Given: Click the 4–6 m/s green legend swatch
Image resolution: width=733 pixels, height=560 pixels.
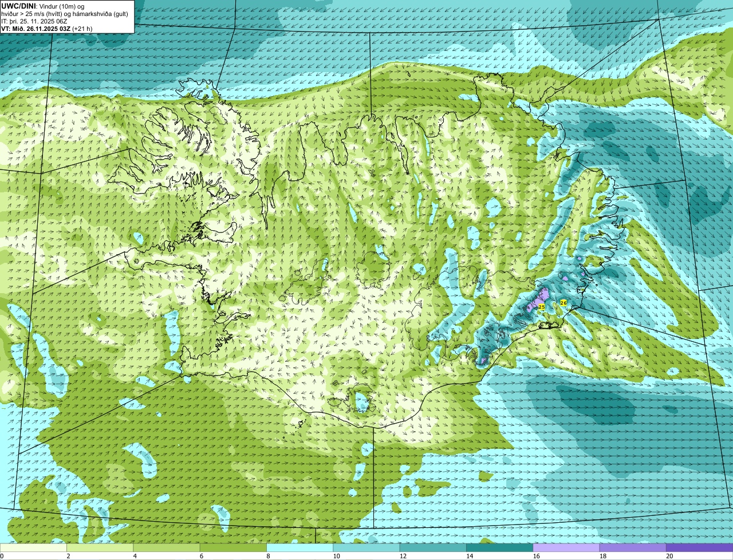Looking at the screenshot, I should coord(167,547).
